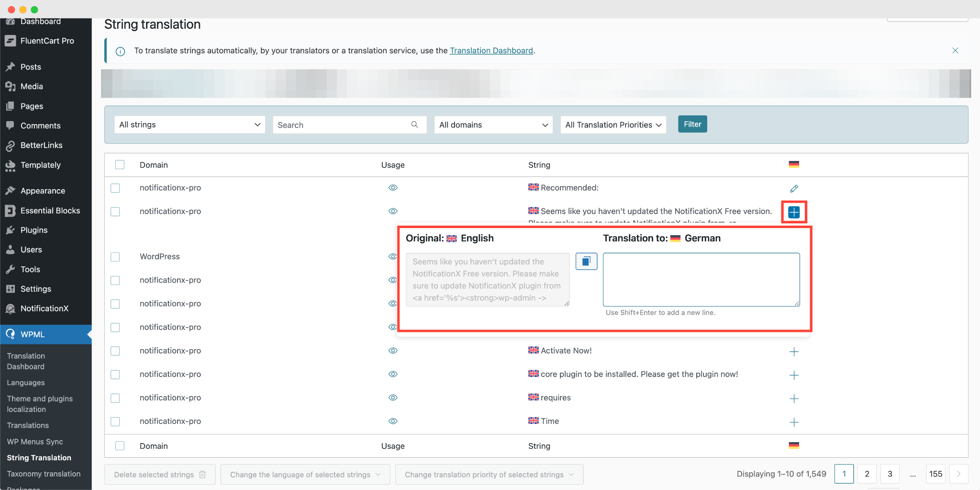Click the usage eye icon for Activate Now! row
The image size is (980, 490).
393,351
